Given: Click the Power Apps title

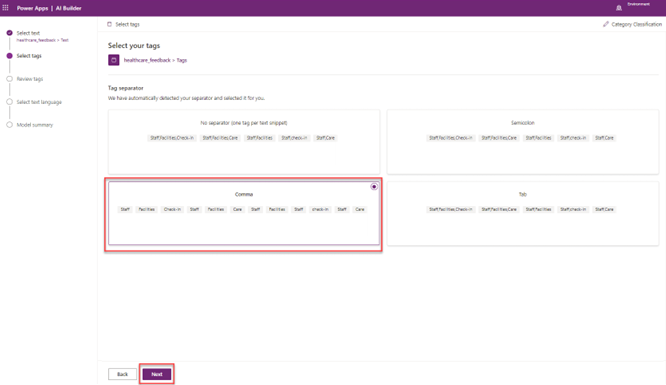Looking at the screenshot, I should [32, 8].
